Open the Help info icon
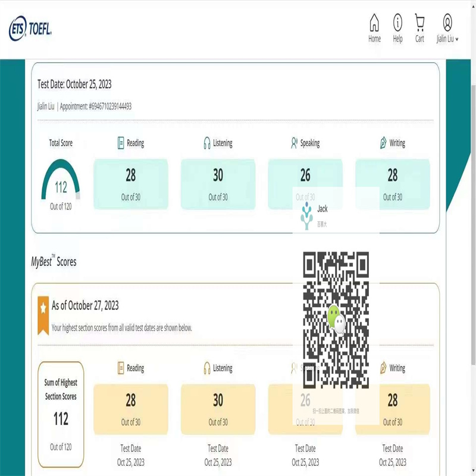Image resolution: width=476 pixels, height=476 pixels. click(397, 23)
